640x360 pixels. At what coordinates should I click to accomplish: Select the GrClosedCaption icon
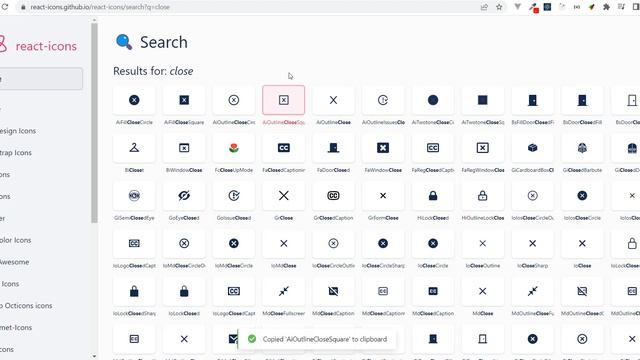tap(333, 196)
